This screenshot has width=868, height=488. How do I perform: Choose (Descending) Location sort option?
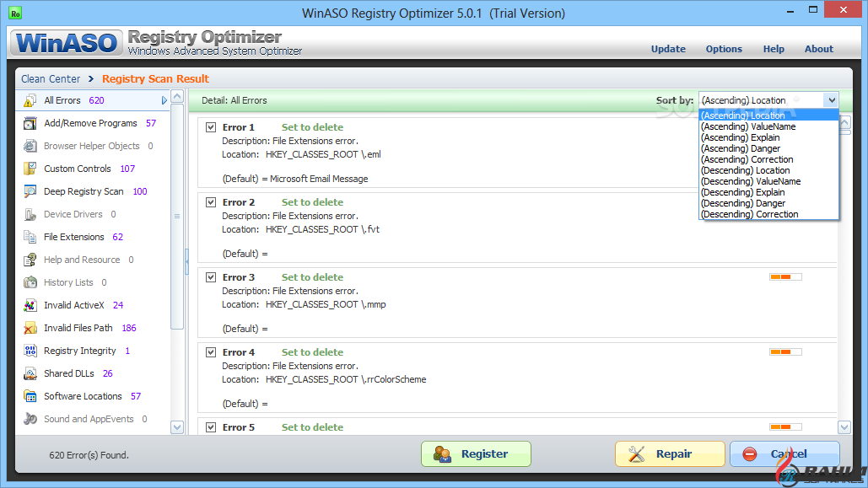click(769, 170)
